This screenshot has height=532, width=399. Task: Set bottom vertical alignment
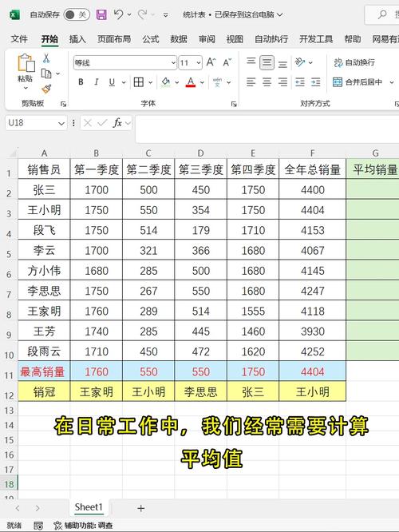tap(282, 63)
